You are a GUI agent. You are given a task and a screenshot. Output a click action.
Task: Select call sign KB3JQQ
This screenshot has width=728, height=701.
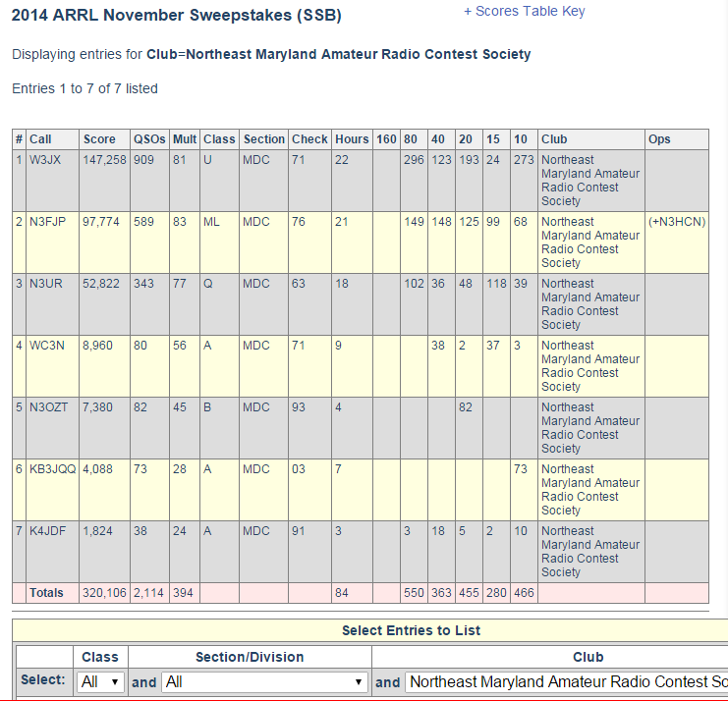point(52,469)
